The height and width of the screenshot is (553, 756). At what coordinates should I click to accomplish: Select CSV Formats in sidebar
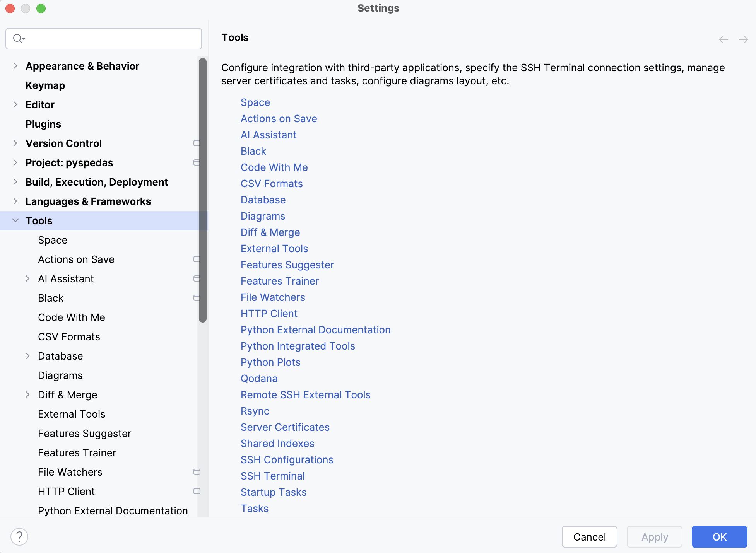tap(69, 337)
